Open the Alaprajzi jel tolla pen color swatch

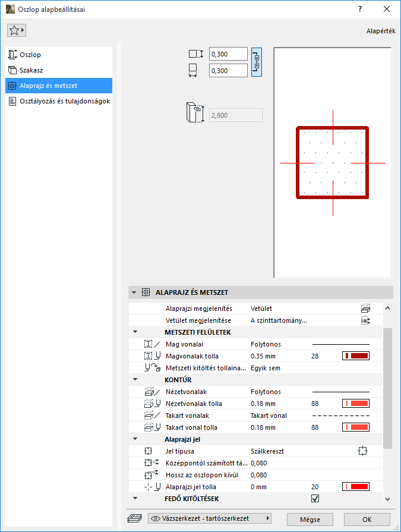pos(356,487)
